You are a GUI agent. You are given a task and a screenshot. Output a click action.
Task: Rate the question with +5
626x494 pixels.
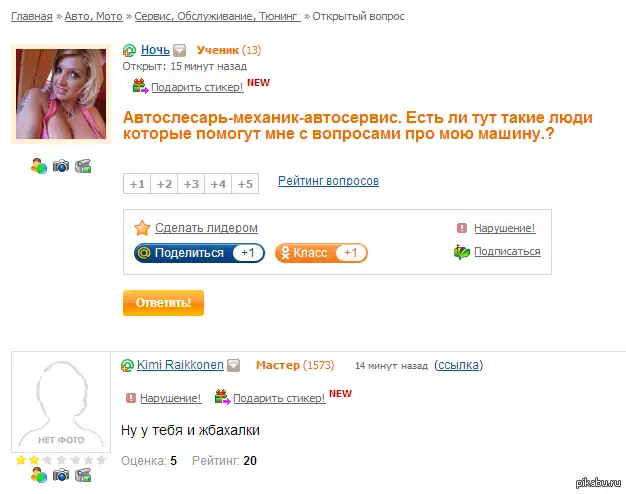point(245,184)
